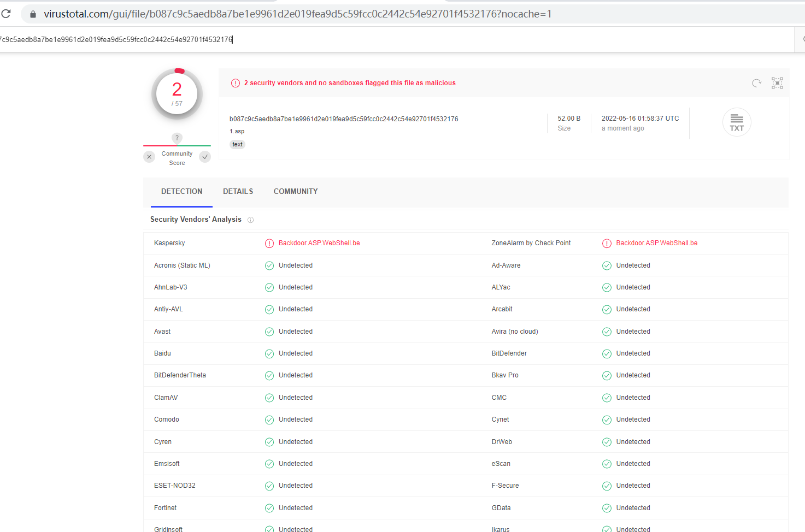Click the Cyren vendor name
Image resolution: width=805 pixels, height=532 pixels.
[x=163, y=442]
